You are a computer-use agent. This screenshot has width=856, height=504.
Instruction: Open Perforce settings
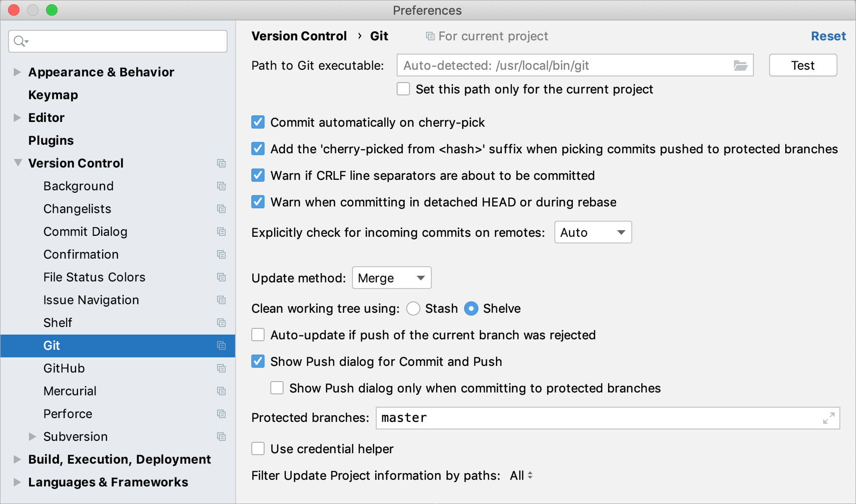(x=68, y=414)
